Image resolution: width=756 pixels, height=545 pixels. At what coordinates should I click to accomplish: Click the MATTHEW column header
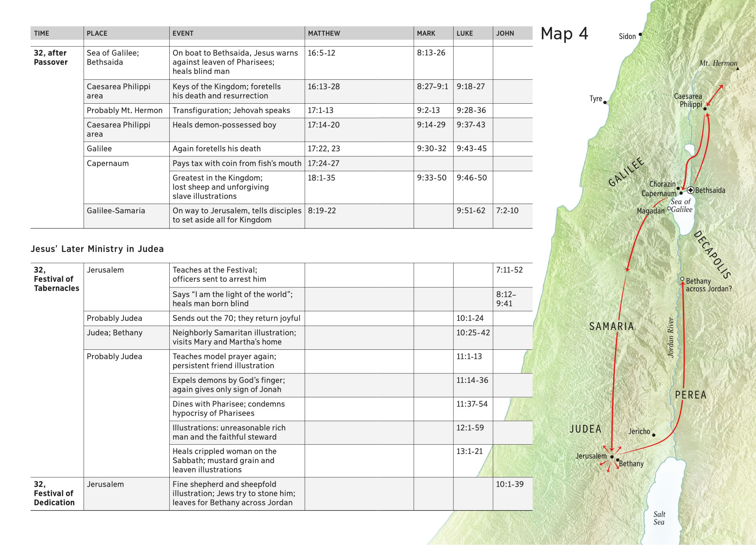[x=324, y=33]
